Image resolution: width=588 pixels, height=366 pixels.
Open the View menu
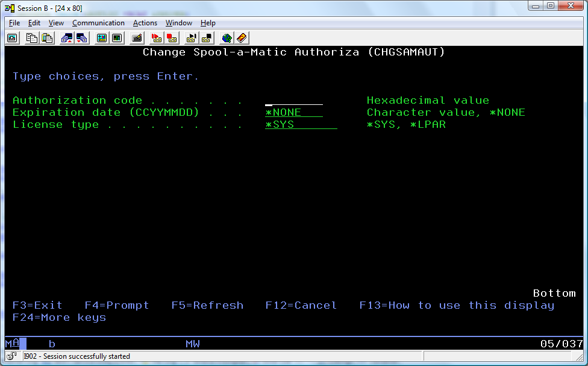click(x=56, y=23)
